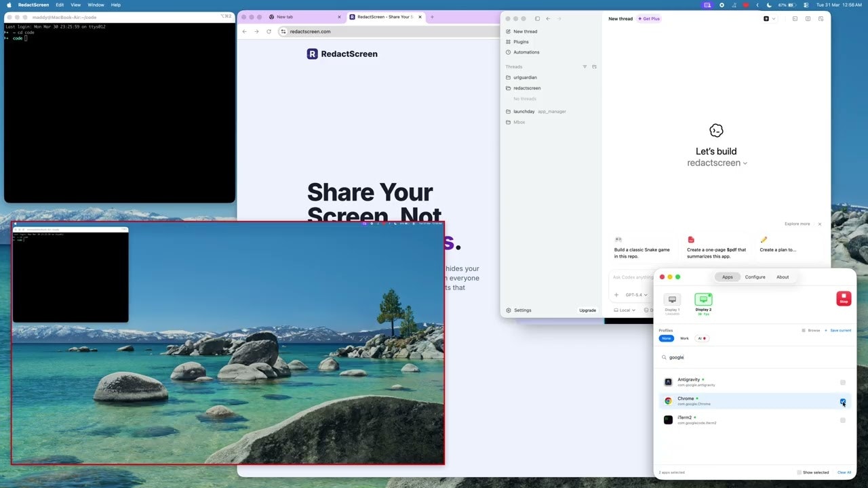This screenshot has width=868, height=488.
Task: Open the Apple menu
Action: (9, 5)
